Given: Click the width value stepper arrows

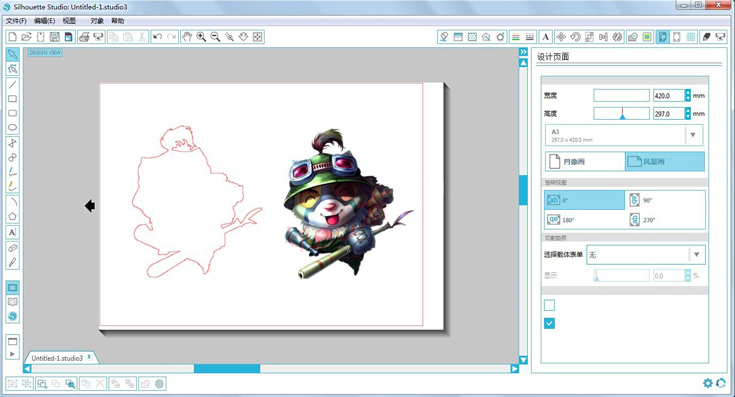Looking at the screenshot, I should pos(688,95).
